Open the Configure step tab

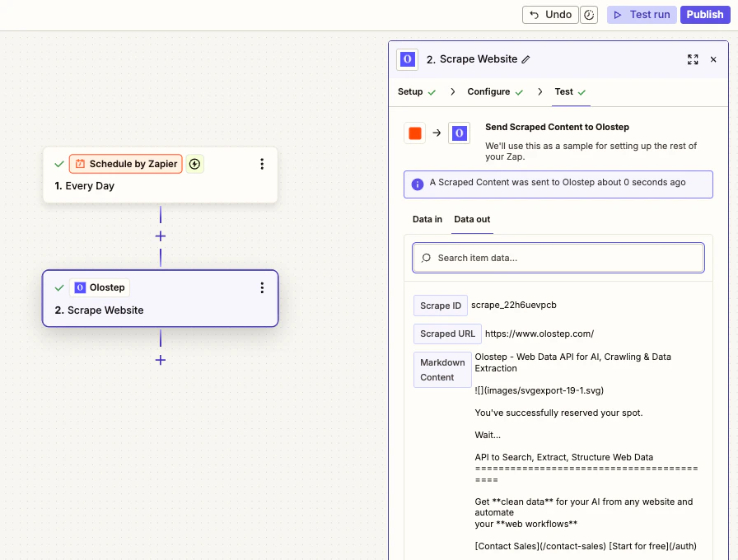(488, 92)
